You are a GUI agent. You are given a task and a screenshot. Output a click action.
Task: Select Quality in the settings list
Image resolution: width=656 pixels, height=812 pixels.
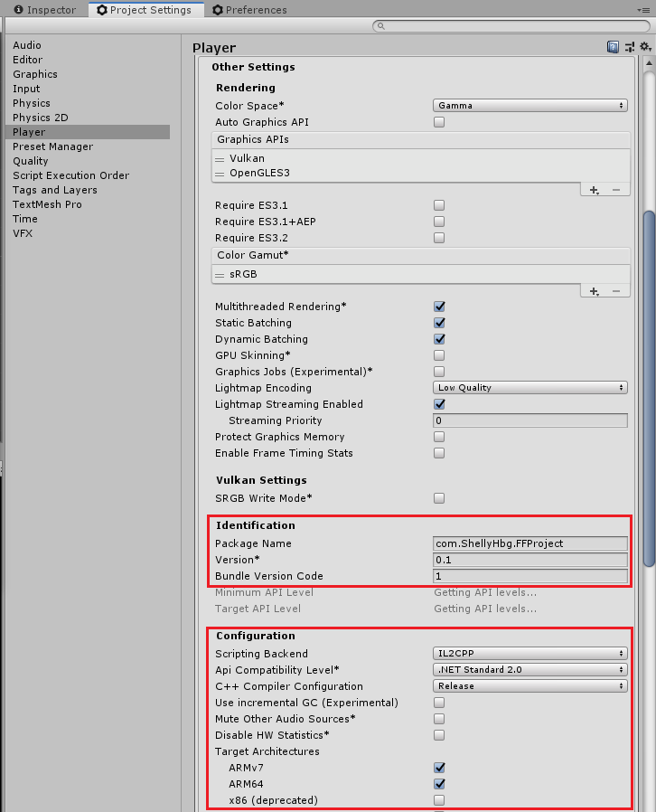click(x=31, y=161)
